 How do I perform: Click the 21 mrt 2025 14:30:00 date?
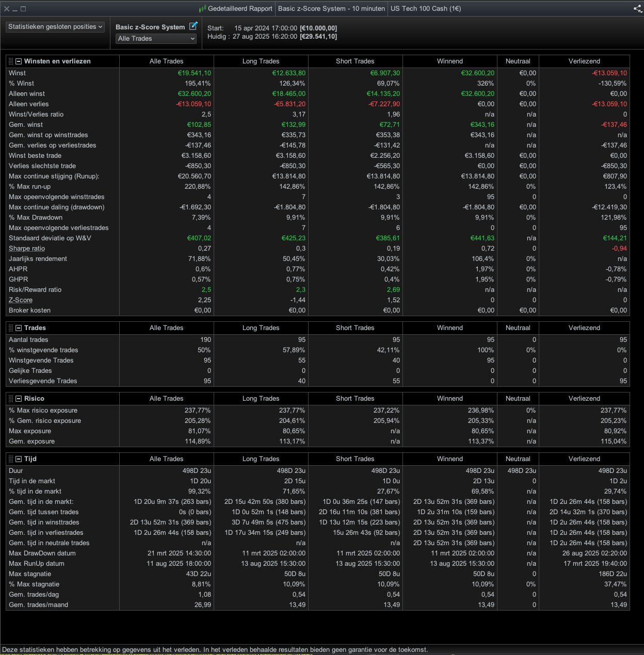[179, 553]
